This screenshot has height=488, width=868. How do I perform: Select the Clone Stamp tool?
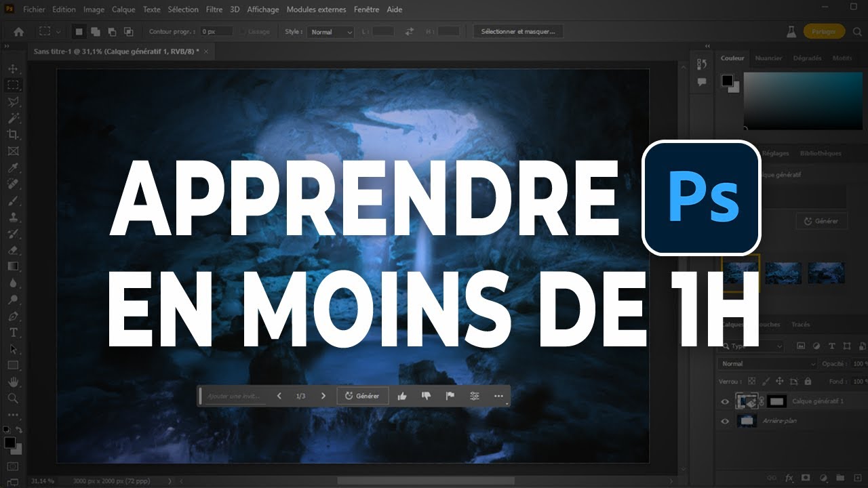[x=13, y=217]
